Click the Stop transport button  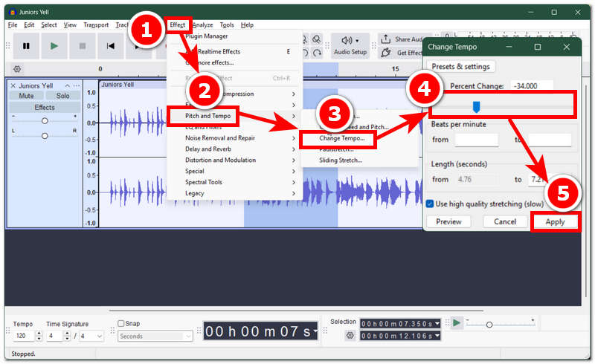coord(83,46)
